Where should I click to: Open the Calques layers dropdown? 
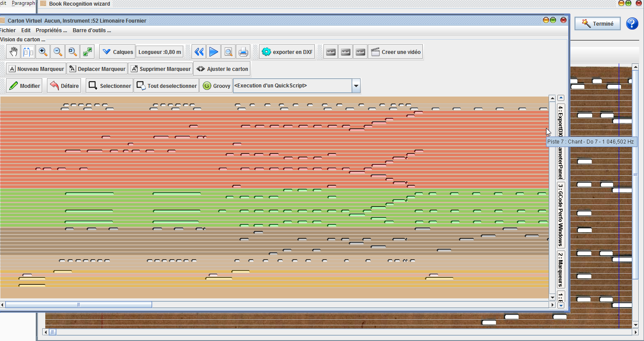[x=117, y=52]
